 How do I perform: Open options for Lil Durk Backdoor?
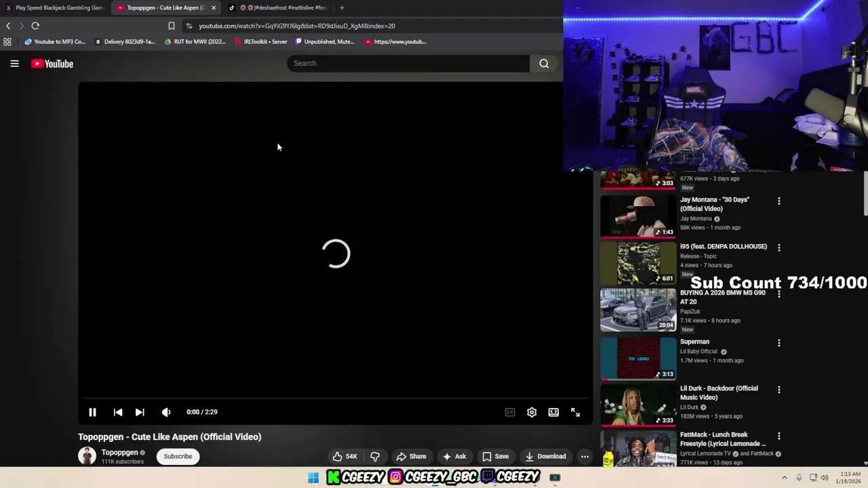tap(778, 390)
